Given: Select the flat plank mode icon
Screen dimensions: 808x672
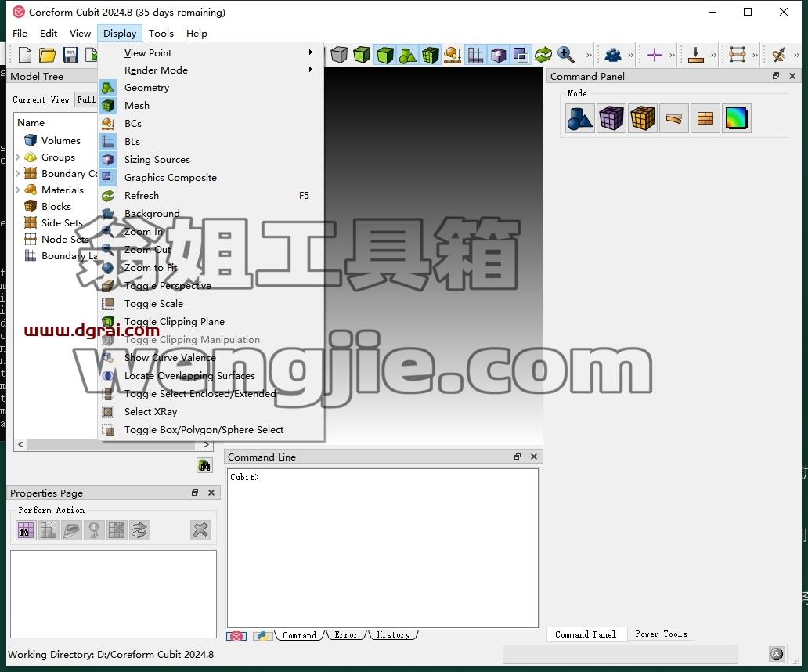Looking at the screenshot, I should point(674,118).
